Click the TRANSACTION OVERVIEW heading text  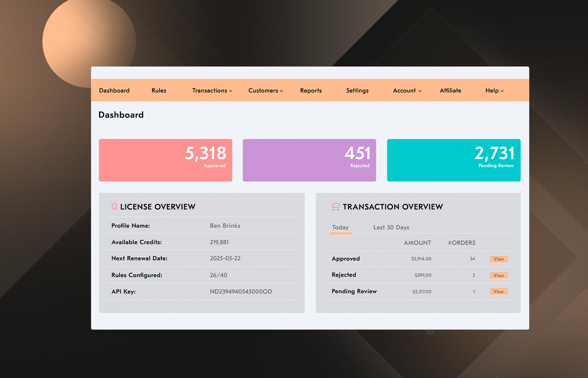click(393, 207)
